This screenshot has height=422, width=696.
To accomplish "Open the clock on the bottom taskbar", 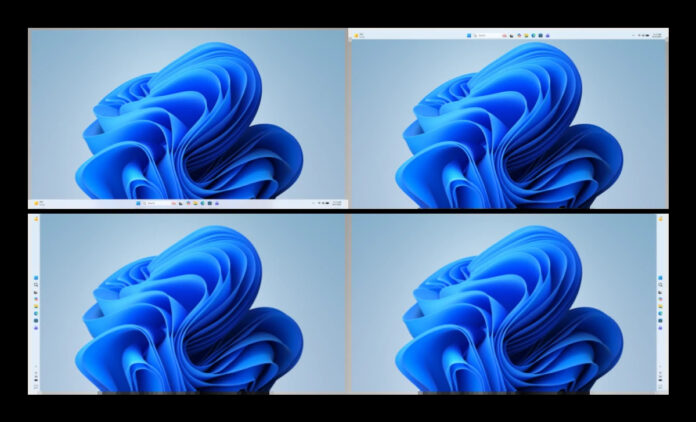I will click(337, 203).
